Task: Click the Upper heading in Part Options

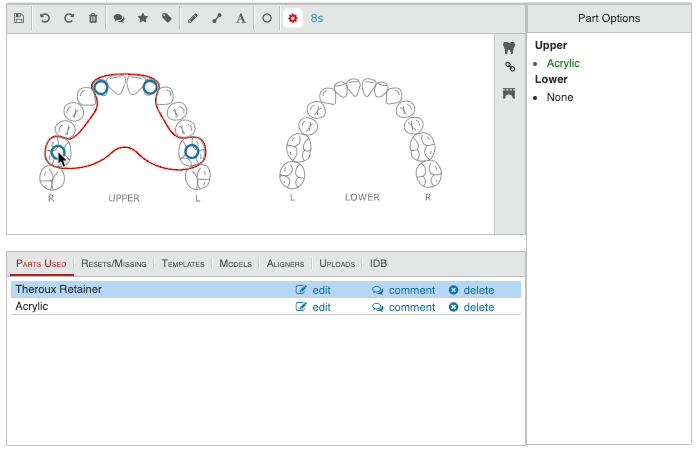Action: pyautogui.click(x=551, y=45)
